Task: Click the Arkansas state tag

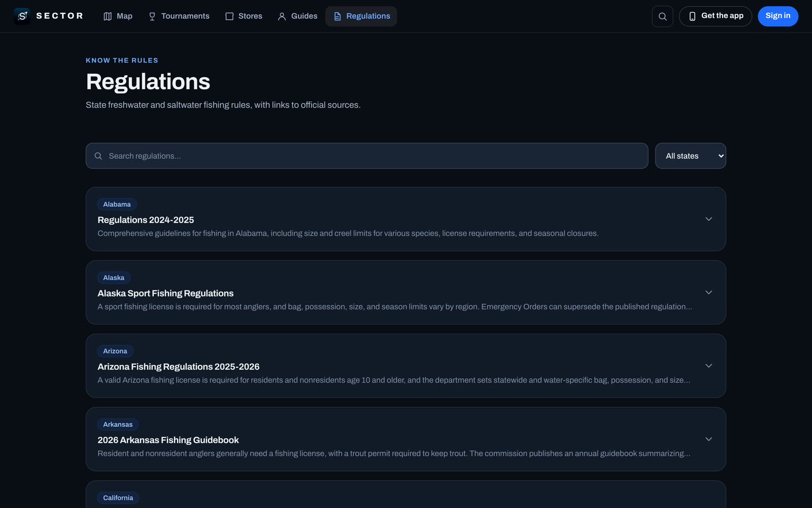Action: click(118, 425)
